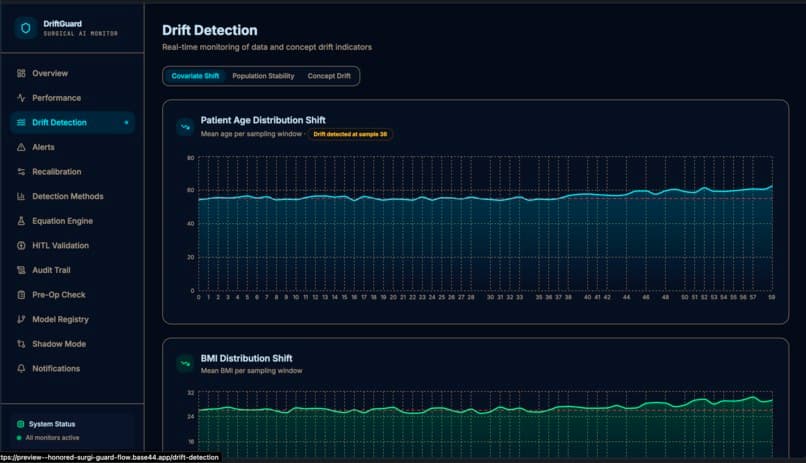
Task: Click the DriftGuard shield logo icon
Action: click(x=25, y=28)
